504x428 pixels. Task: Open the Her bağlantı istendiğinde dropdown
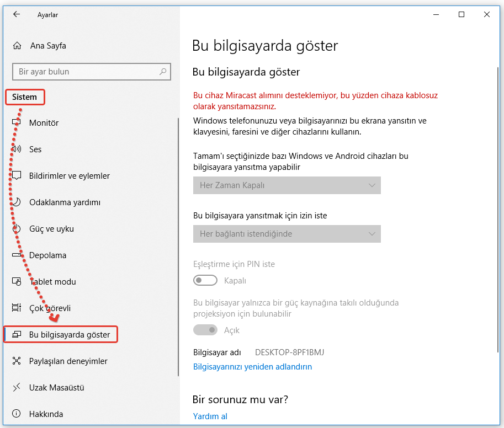coord(287,234)
